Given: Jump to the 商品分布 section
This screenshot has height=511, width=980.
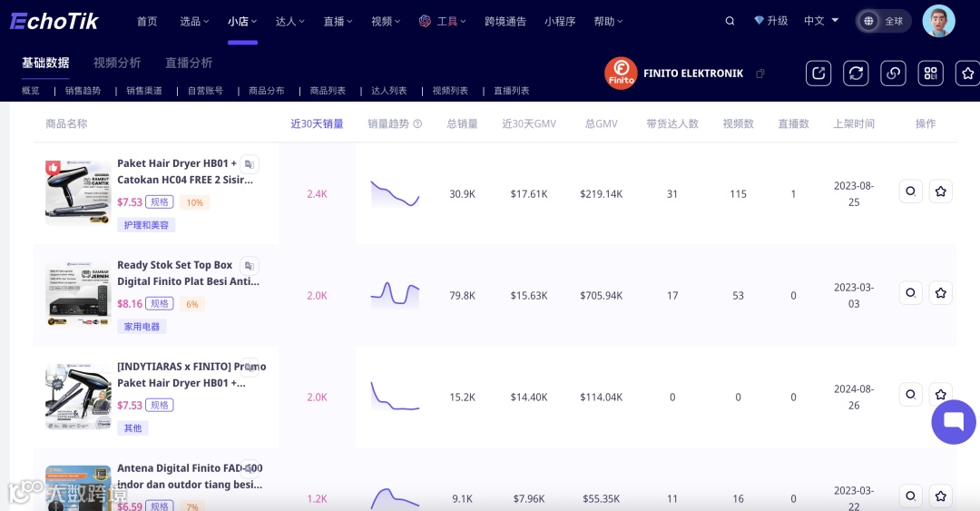Looking at the screenshot, I should 267,91.
